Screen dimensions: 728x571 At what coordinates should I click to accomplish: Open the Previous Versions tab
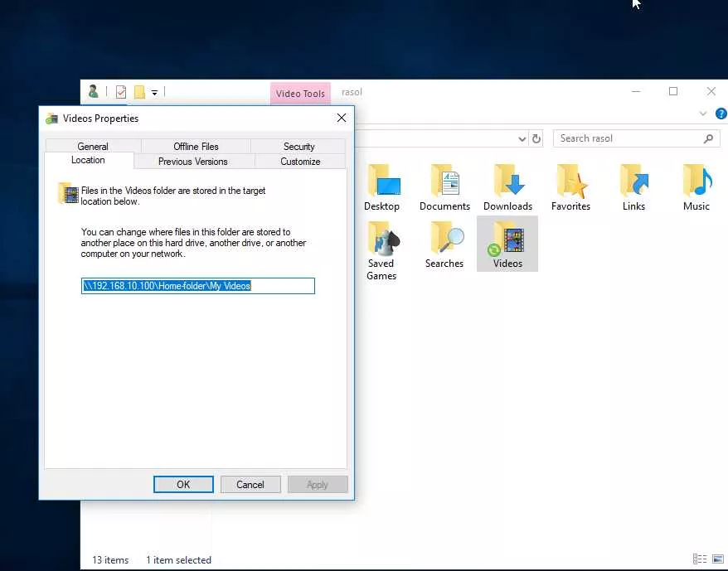tap(192, 162)
